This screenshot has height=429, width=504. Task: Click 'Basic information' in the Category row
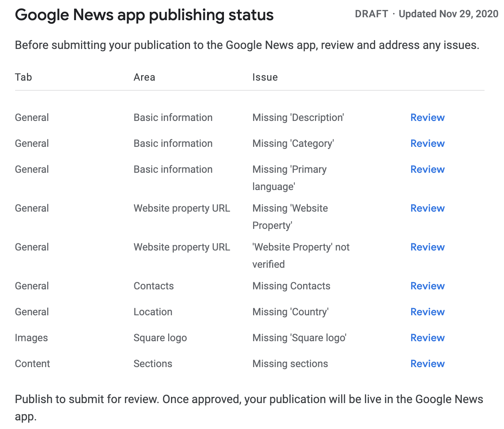(173, 143)
